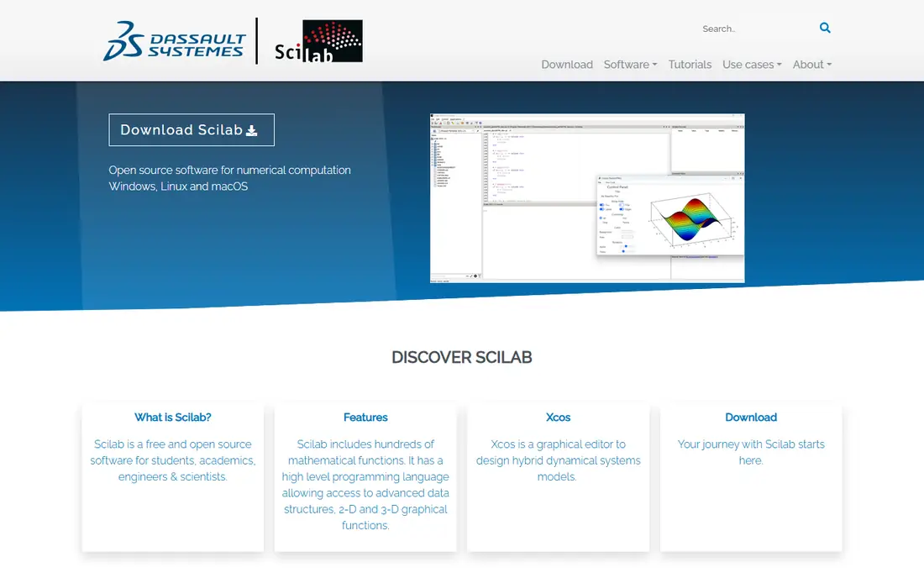924x578 pixels.
Task: Expand the About dropdown menu
Action: pyautogui.click(x=812, y=65)
